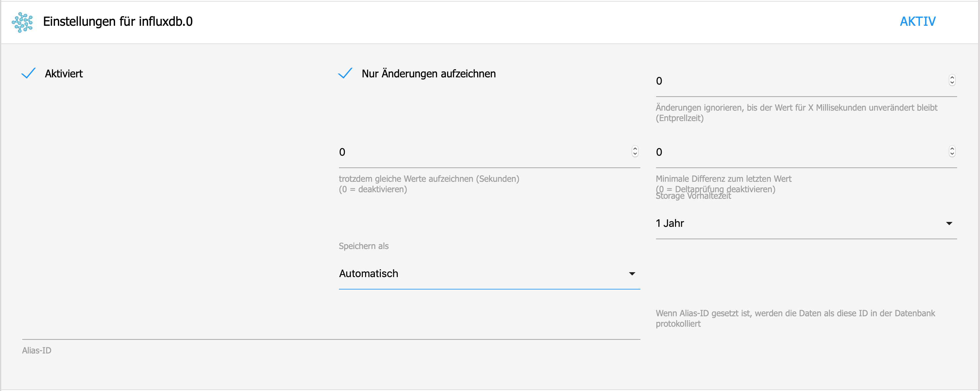
Task: Click Einstellungen für influxdb.0 header title
Action: pyautogui.click(x=118, y=21)
